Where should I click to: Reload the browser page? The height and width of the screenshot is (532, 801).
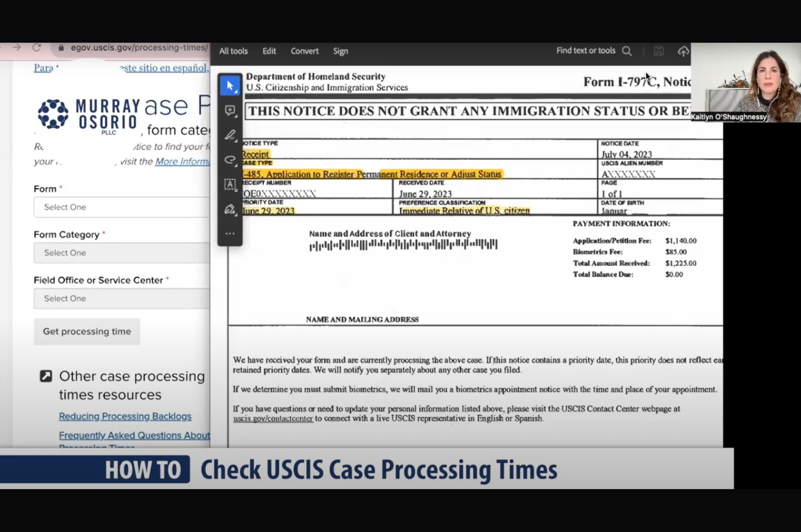pos(37,47)
